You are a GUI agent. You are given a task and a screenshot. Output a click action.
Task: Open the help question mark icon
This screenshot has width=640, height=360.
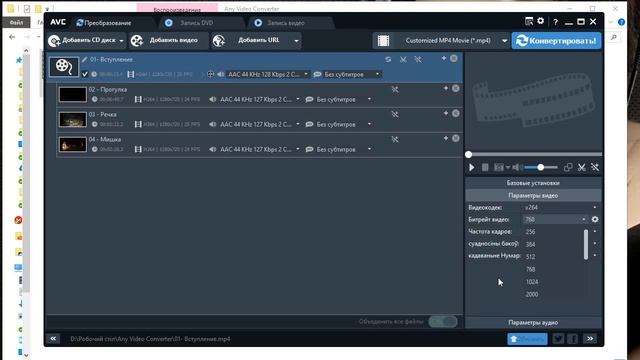coord(556,22)
